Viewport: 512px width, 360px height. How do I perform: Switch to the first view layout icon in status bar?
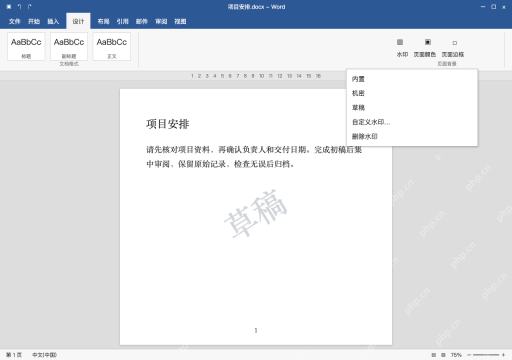pos(434,355)
